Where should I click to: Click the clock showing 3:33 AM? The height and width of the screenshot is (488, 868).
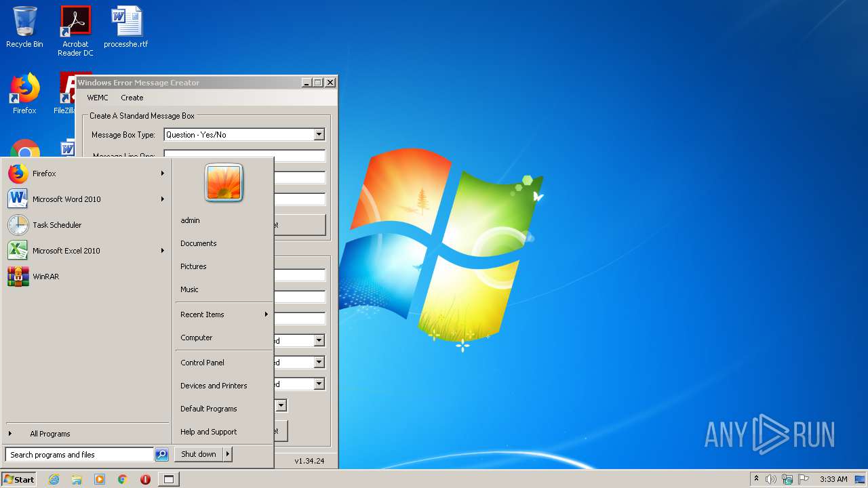[x=833, y=479]
